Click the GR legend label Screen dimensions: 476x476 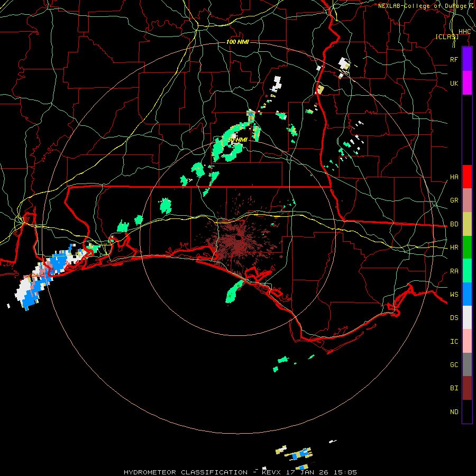coord(454,200)
